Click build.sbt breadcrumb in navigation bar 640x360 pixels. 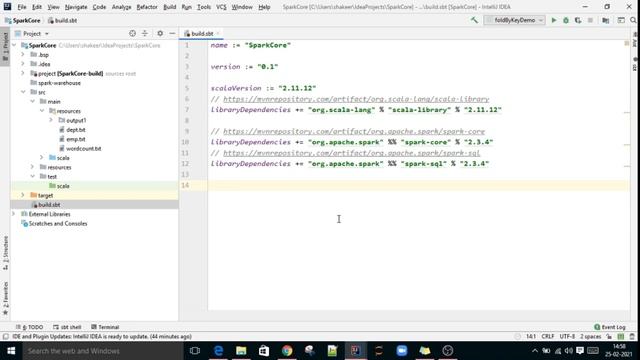(x=62, y=20)
